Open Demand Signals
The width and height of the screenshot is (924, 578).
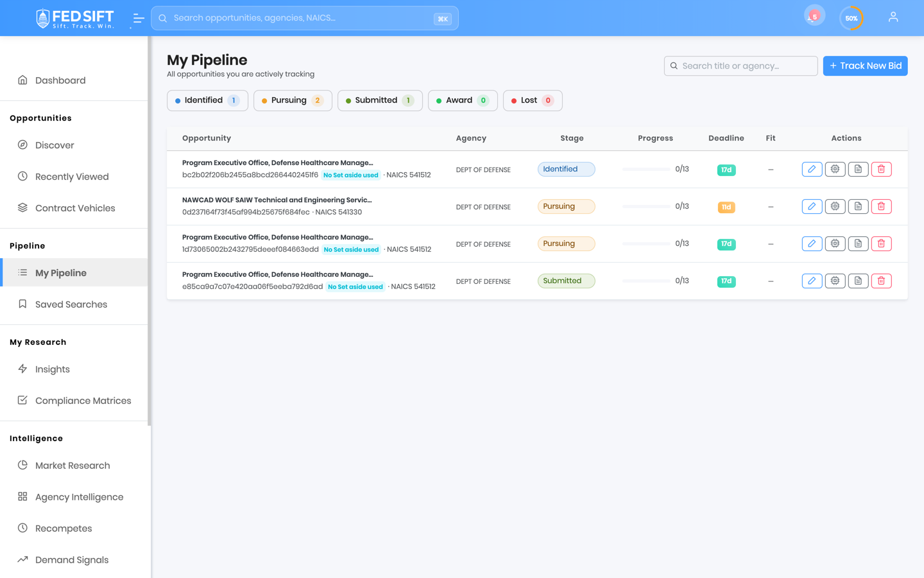[74, 560]
